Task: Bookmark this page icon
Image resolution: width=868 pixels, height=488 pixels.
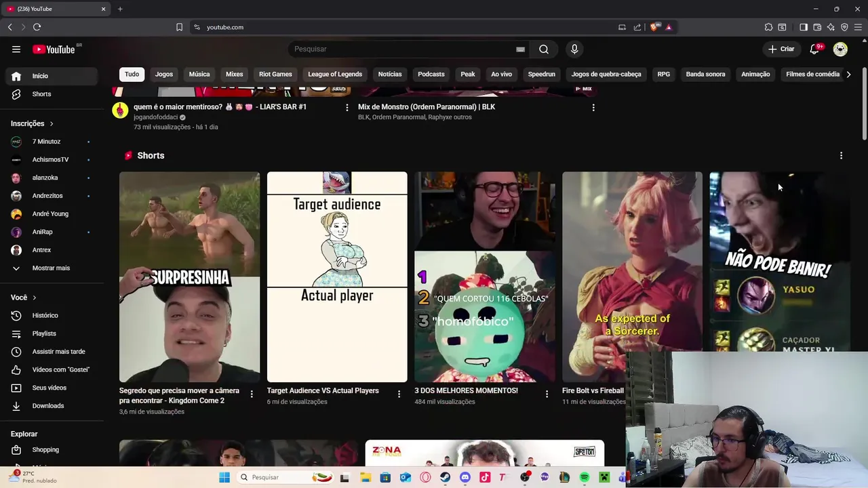Action: pos(179,27)
